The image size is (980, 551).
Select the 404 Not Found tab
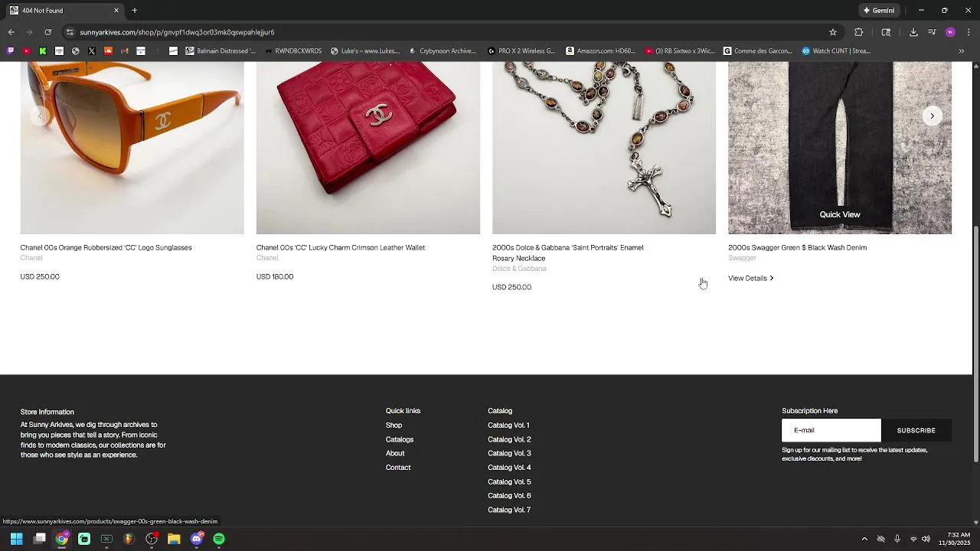click(64, 11)
